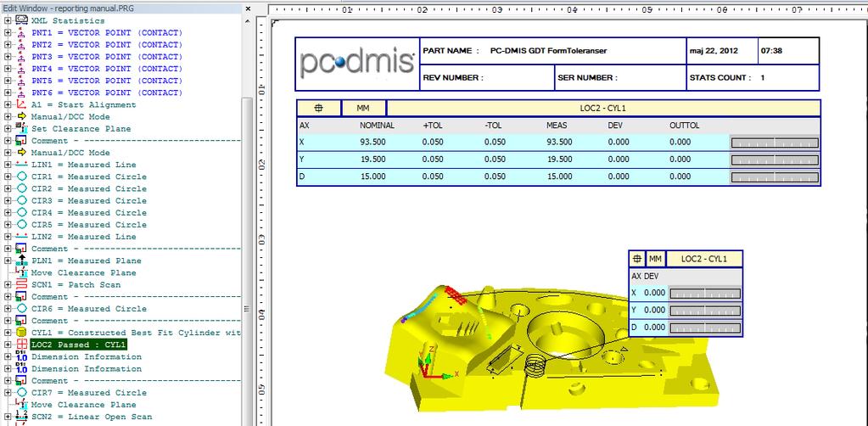Click the LOC2 - CYL1 callout label title
This screenshot has height=426, width=868.
tap(703, 259)
